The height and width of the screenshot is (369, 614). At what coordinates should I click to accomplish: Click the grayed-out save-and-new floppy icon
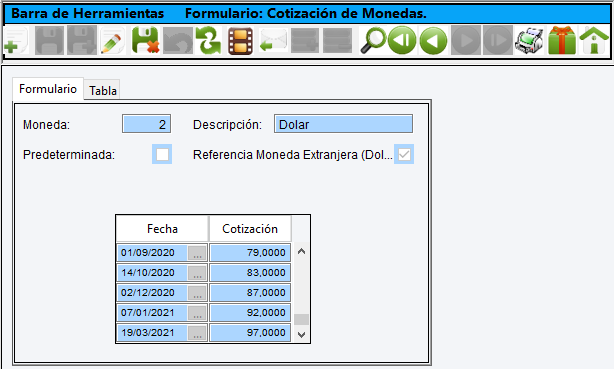(82, 40)
